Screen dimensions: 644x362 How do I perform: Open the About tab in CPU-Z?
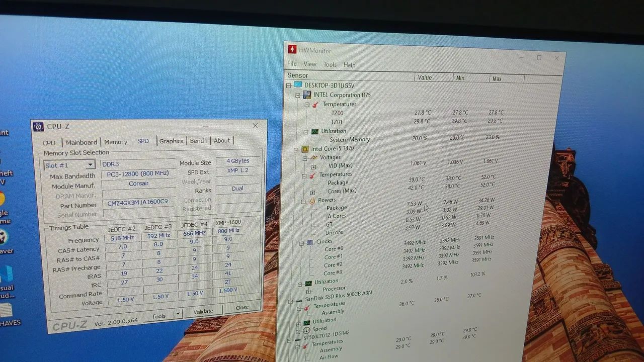[222, 141]
